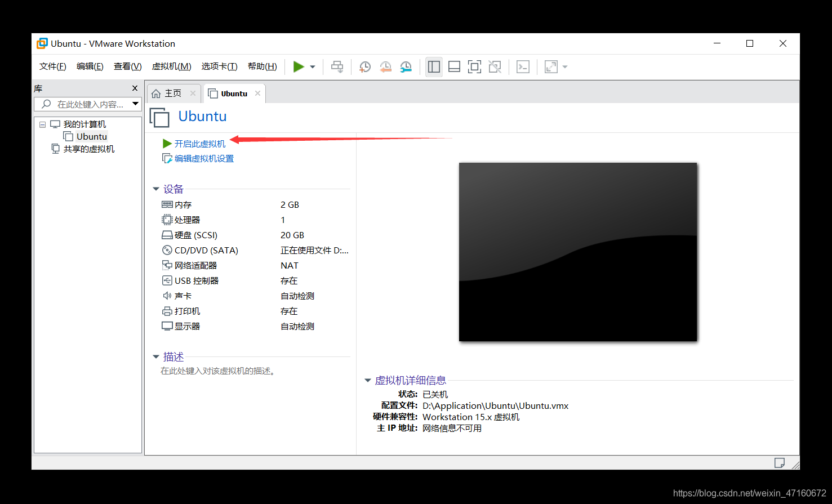Click the USB 控制器 device row
Screen dimensions: 832x504
click(x=255, y=281)
